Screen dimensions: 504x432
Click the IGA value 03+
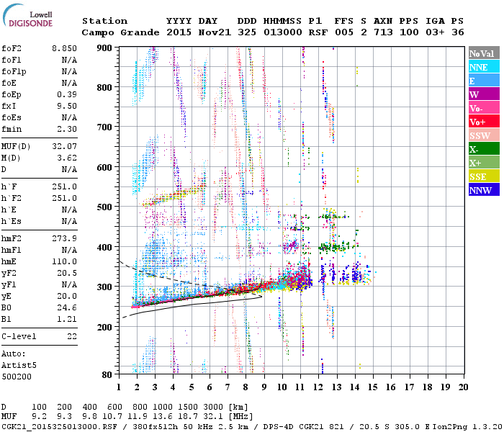pos(435,32)
